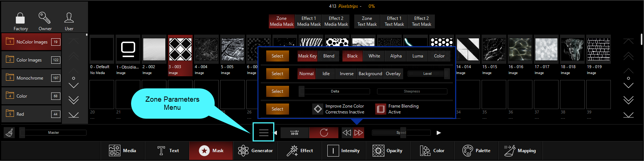Screen dimensions: 644x161
Task: Select the Inverse mask mode
Action: click(x=346, y=74)
